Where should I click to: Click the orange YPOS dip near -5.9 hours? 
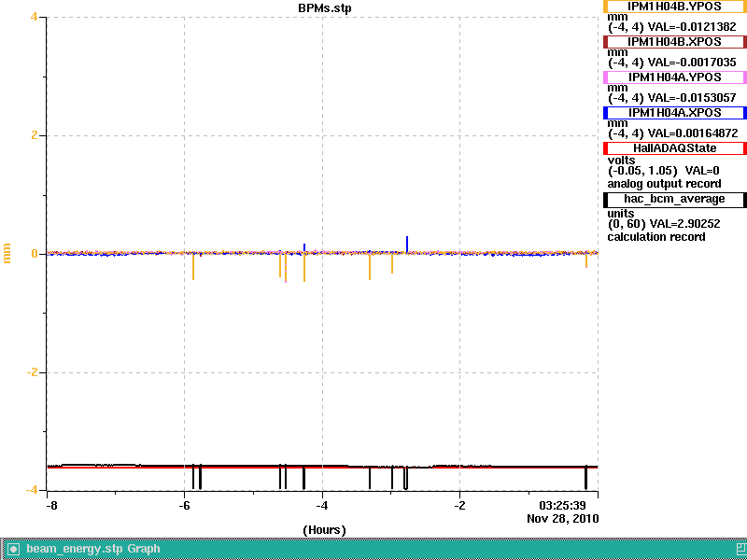click(193, 267)
